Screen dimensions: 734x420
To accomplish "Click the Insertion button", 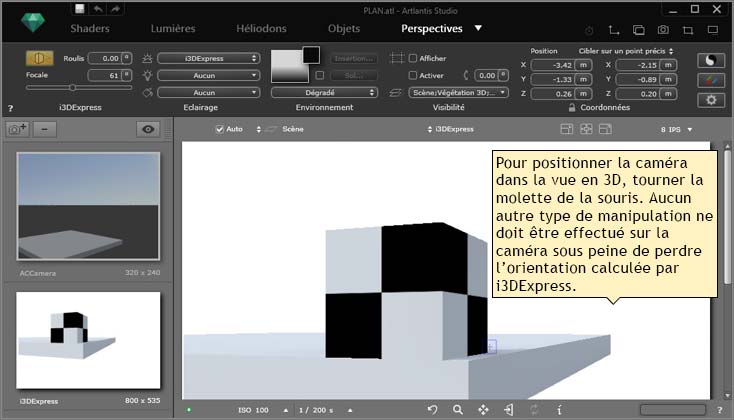I will [x=353, y=58].
